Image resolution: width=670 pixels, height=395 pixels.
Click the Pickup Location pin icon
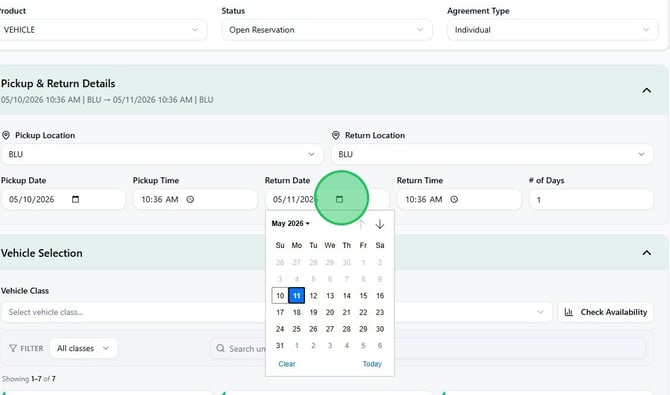point(6,136)
